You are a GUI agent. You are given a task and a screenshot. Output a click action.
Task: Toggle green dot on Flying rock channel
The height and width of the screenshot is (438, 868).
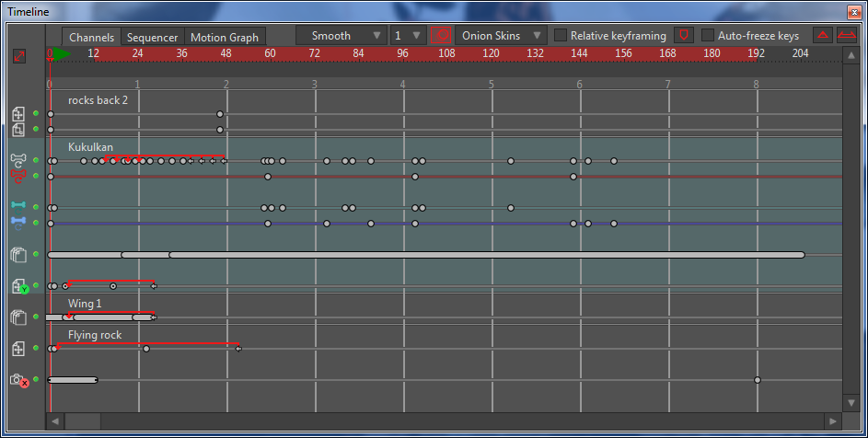point(36,348)
